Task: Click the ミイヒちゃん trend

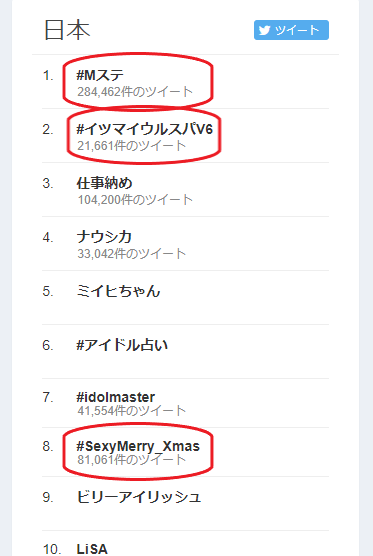Action: click(118, 291)
